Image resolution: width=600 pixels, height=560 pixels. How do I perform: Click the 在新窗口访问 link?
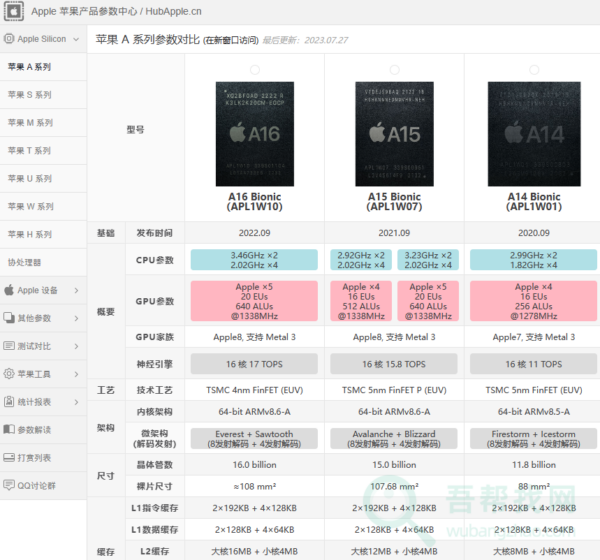click(230, 41)
